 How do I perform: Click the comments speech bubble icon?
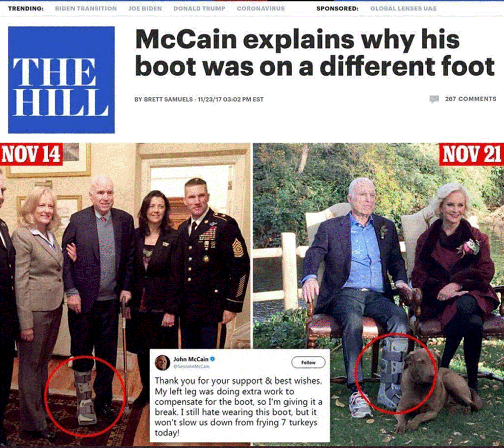pos(434,99)
